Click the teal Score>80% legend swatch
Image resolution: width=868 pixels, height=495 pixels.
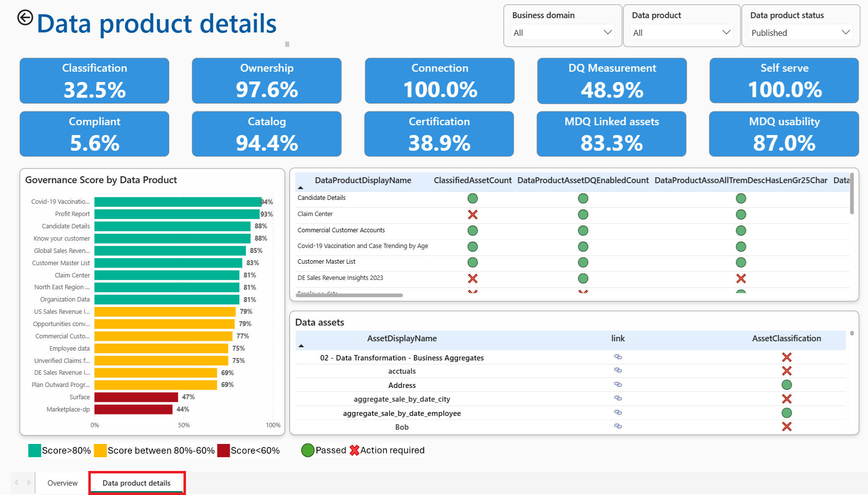34,450
